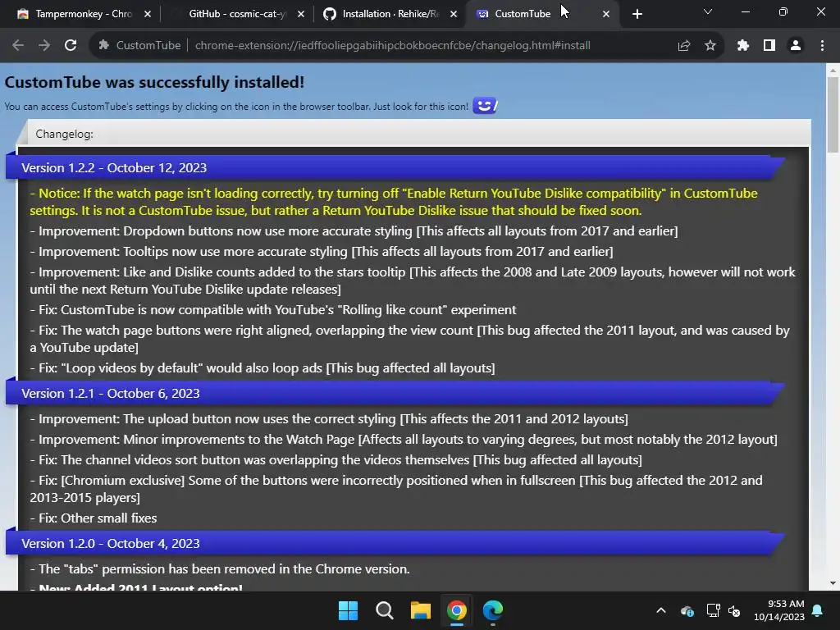
Task: Click the Version 1.2.0 header
Action: [x=395, y=543]
